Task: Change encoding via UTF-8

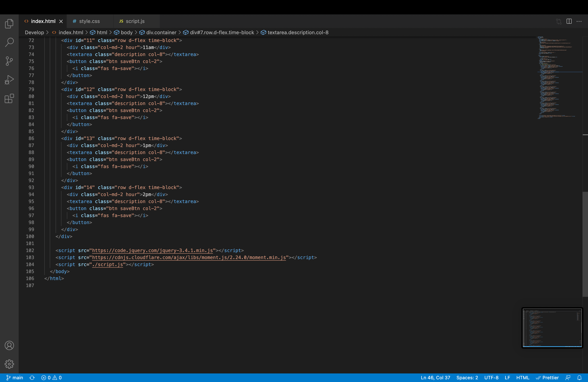Action: (x=491, y=378)
